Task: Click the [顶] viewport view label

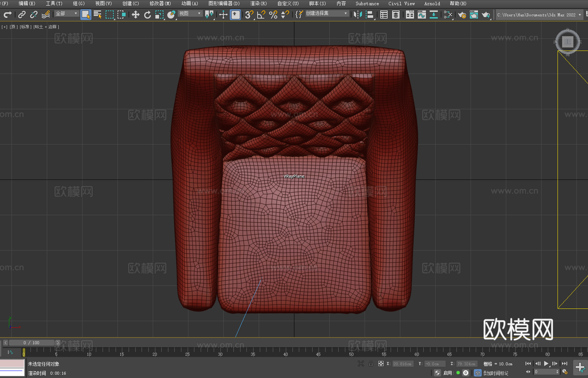Action: (x=14, y=27)
